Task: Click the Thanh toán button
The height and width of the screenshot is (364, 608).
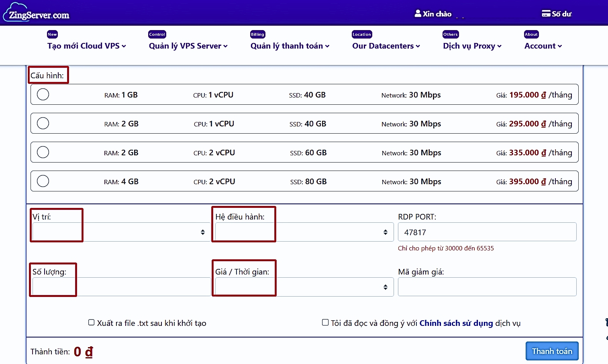Action: coord(552,351)
